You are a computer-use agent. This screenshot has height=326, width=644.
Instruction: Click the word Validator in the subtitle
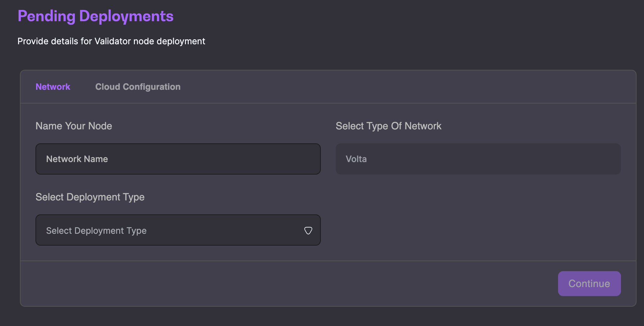113,41
